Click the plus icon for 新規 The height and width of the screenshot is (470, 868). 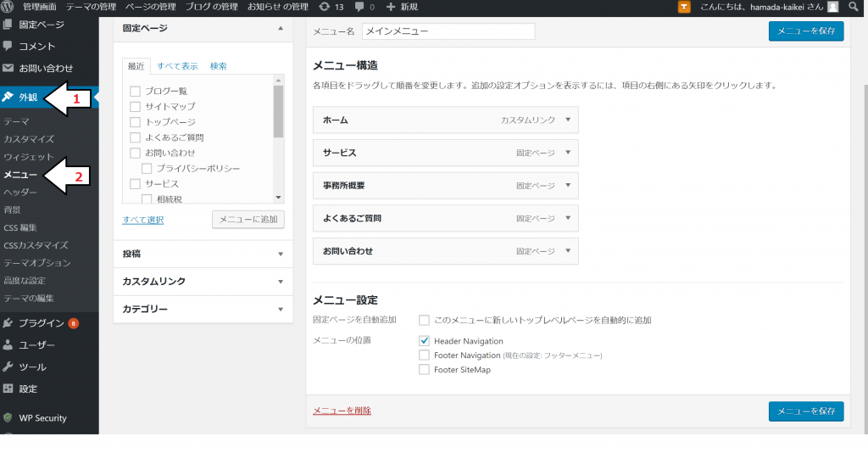click(x=391, y=7)
